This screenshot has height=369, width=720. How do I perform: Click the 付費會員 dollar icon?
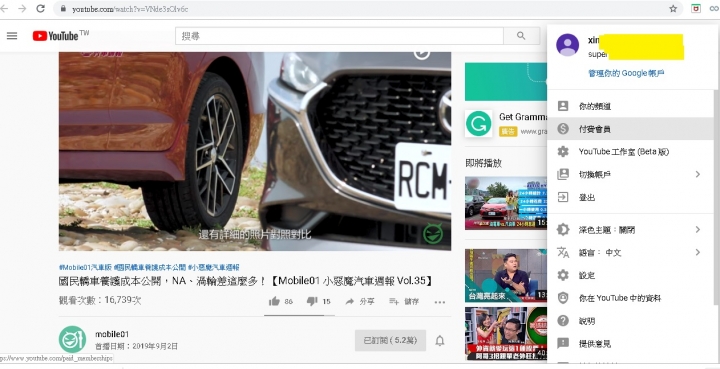[562, 129]
